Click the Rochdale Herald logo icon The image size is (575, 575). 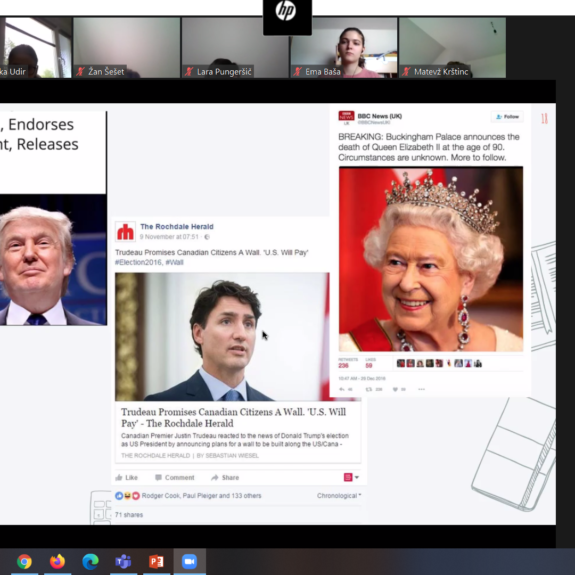(x=125, y=232)
